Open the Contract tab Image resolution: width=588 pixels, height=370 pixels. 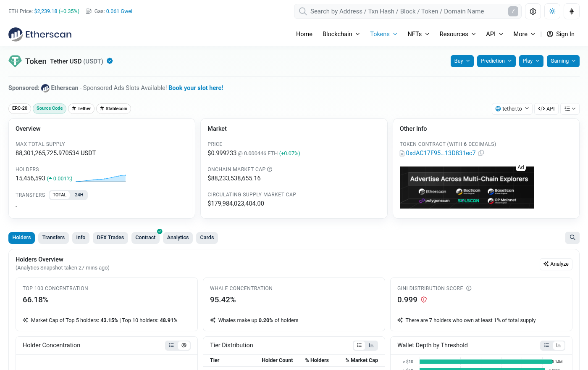145,238
